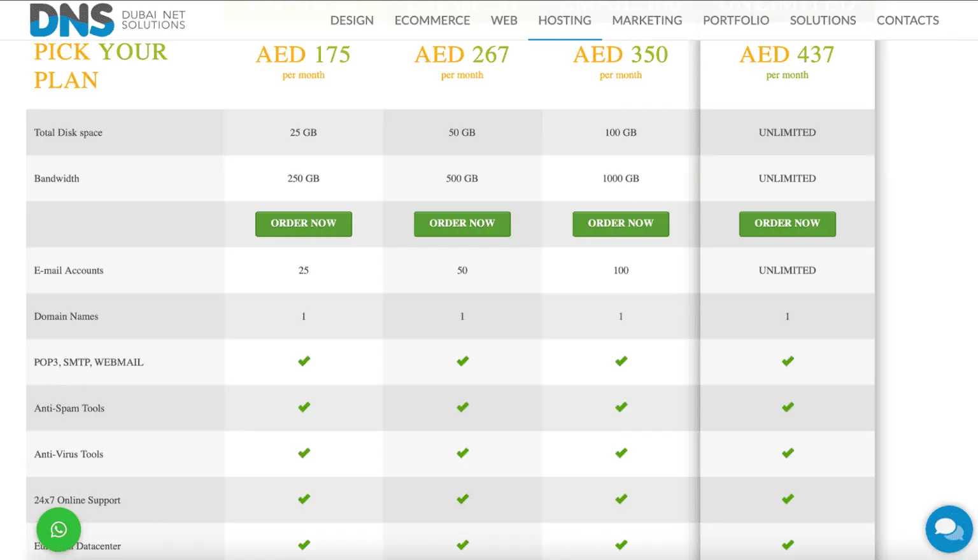The image size is (978, 560).
Task: Open the blue live chat bubble
Action: click(x=949, y=529)
